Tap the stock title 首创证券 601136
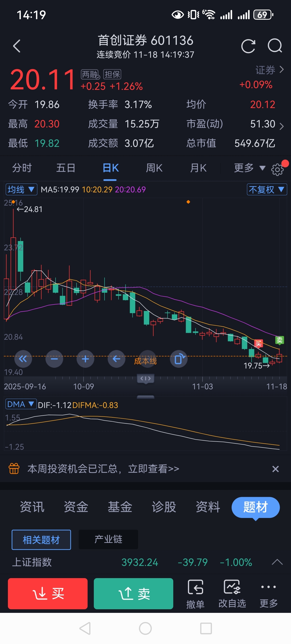This screenshot has height=644, width=291. pyautogui.click(x=145, y=40)
